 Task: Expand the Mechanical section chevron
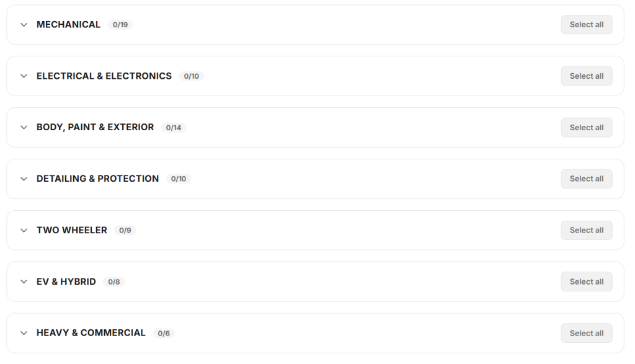(x=24, y=25)
